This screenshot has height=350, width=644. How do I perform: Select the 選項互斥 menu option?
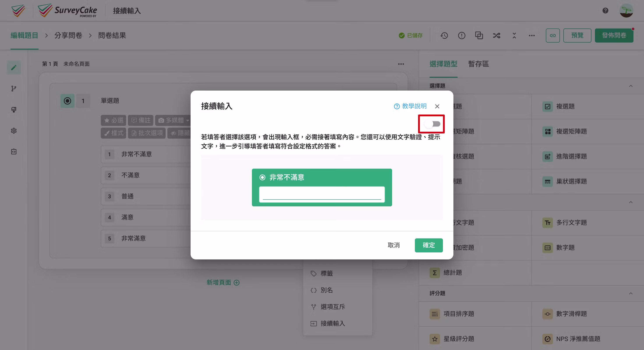coord(338,307)
